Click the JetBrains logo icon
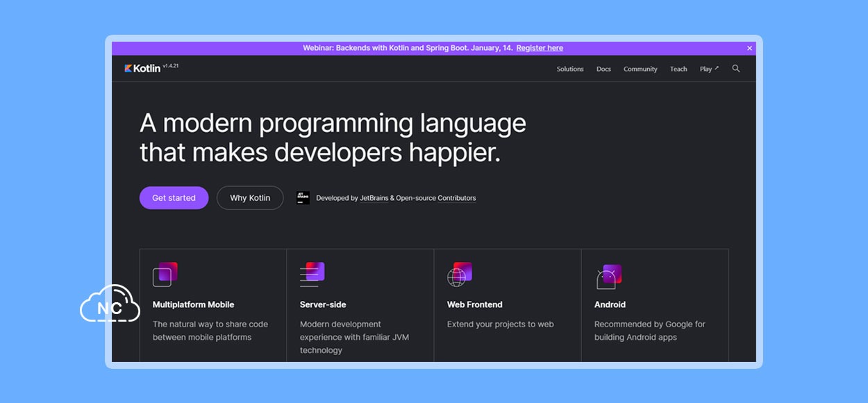Screen dimensions: 868x403 point(303,198)
